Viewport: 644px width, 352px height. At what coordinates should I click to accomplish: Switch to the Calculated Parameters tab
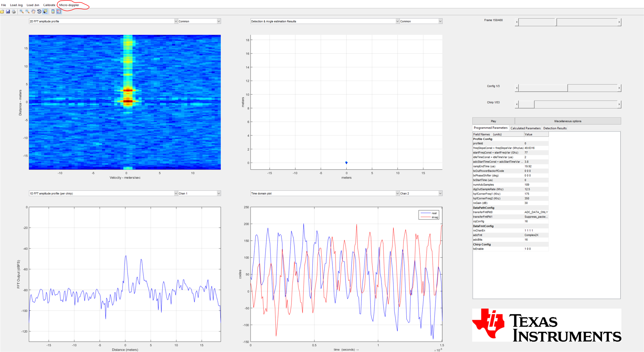coord(525,128)
